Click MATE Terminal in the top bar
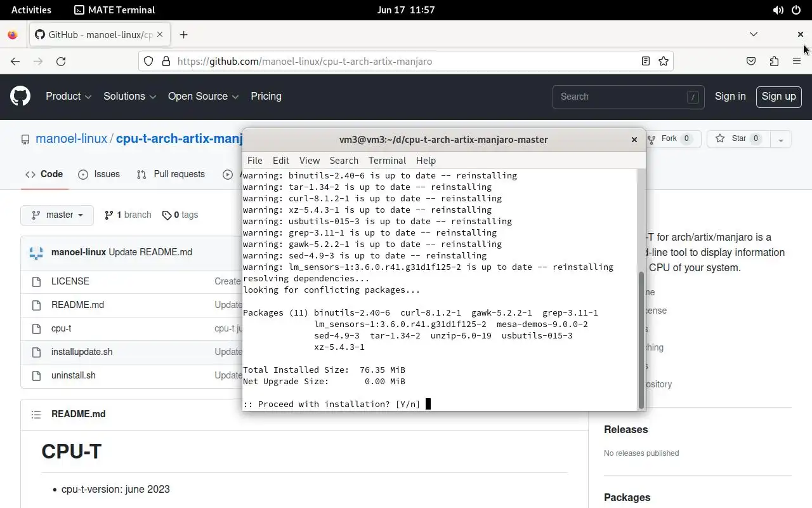The width and height of the screenshot is (812, 508). click(115, 10)
